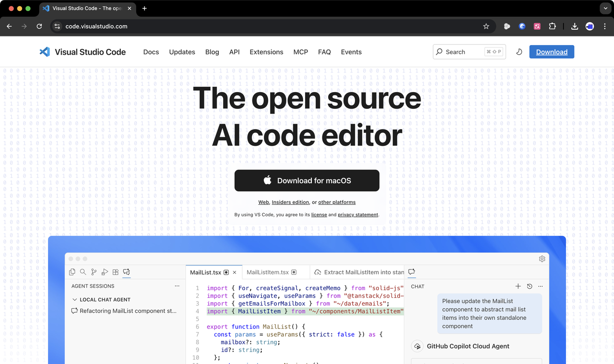This screenshot has height=364, width=614.
Task: Click the blue Download button in the header
Action: click(x=552, y=52)
